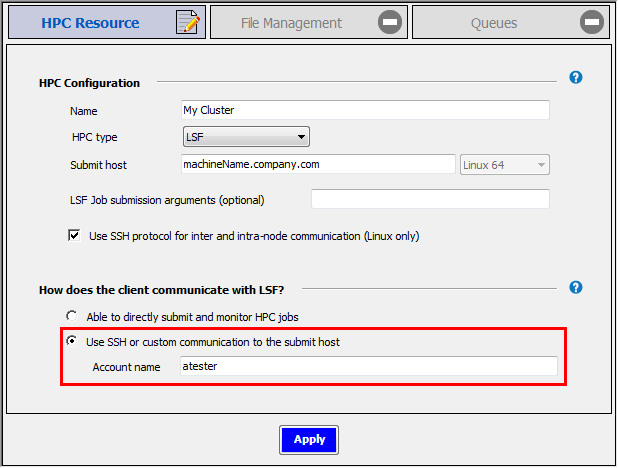
Task: Open the HPC type dropdown showing LSF
Action: point(246,137)
